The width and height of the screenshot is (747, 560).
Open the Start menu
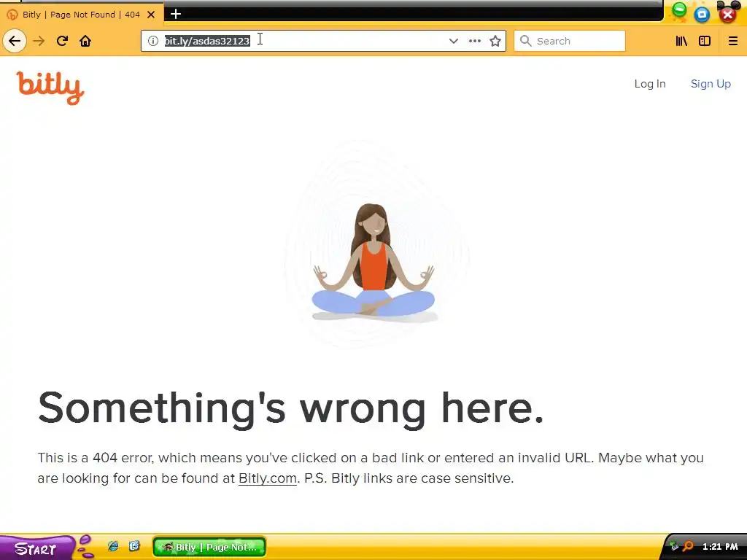(x=37, y=548)
